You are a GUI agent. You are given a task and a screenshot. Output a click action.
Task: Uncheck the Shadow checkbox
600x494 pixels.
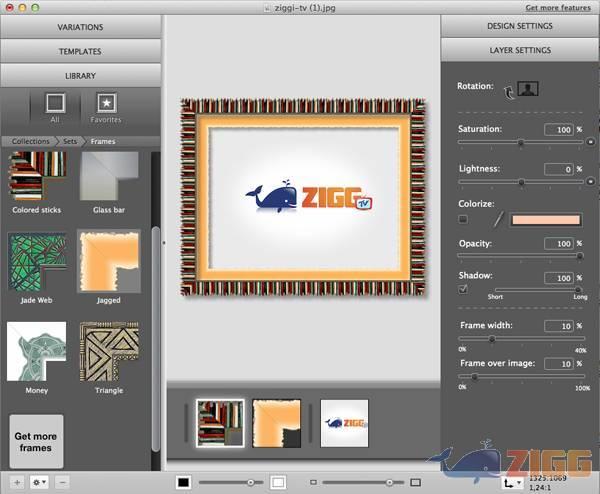(x=463, y=289)
